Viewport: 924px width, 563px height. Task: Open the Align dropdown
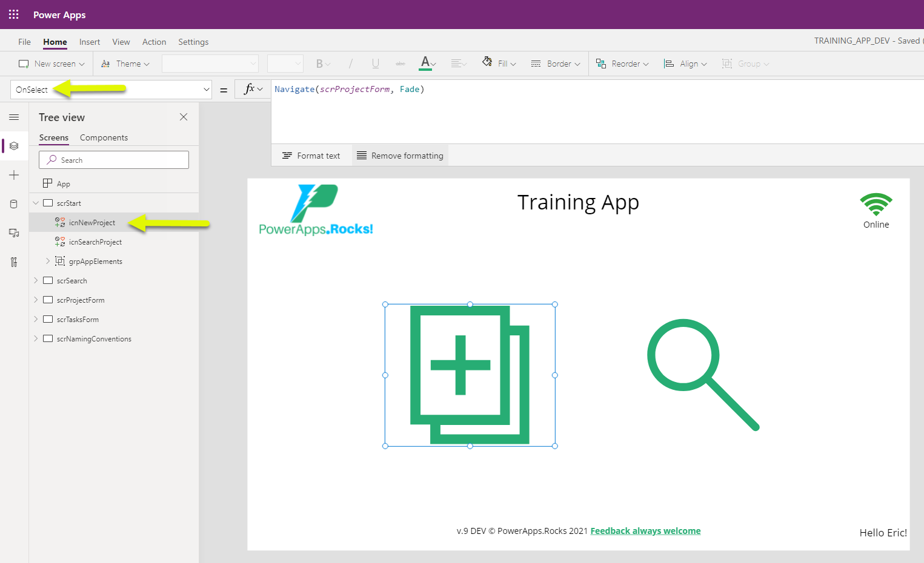(x=685, y=64)
